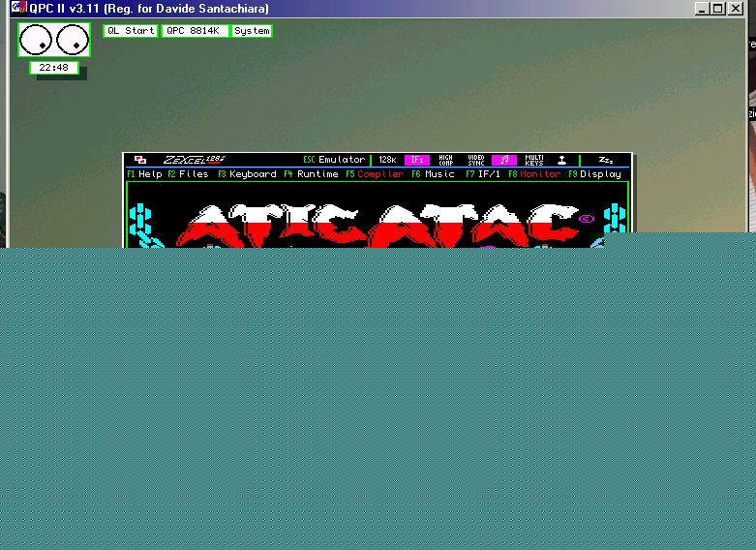The width and height of the screenshot is (756, 550).
Task: Click the copyright symbol beside Atic Atac logo
Action: coord(586,219)
